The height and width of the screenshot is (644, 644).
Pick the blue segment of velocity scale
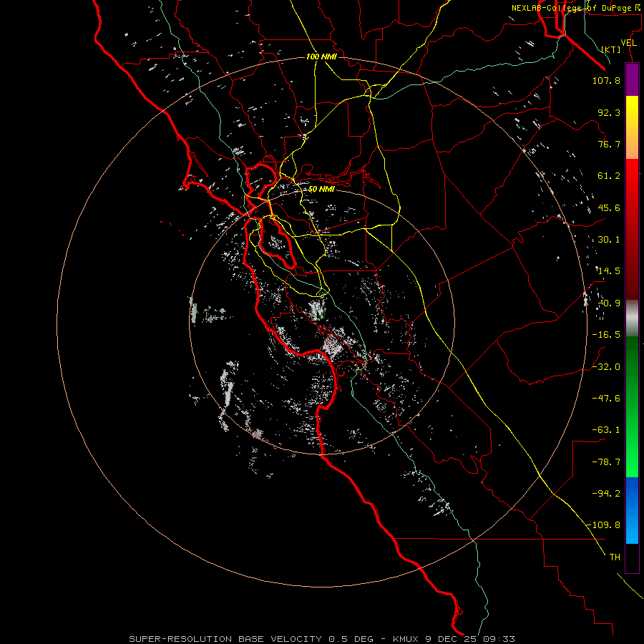pyautogui.click(x=632, y=510)
